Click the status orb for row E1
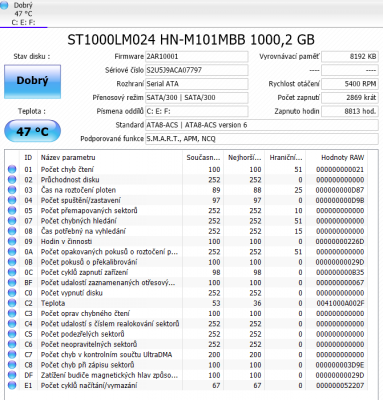This screenshot has height=400, width=383. pos(12,385)
